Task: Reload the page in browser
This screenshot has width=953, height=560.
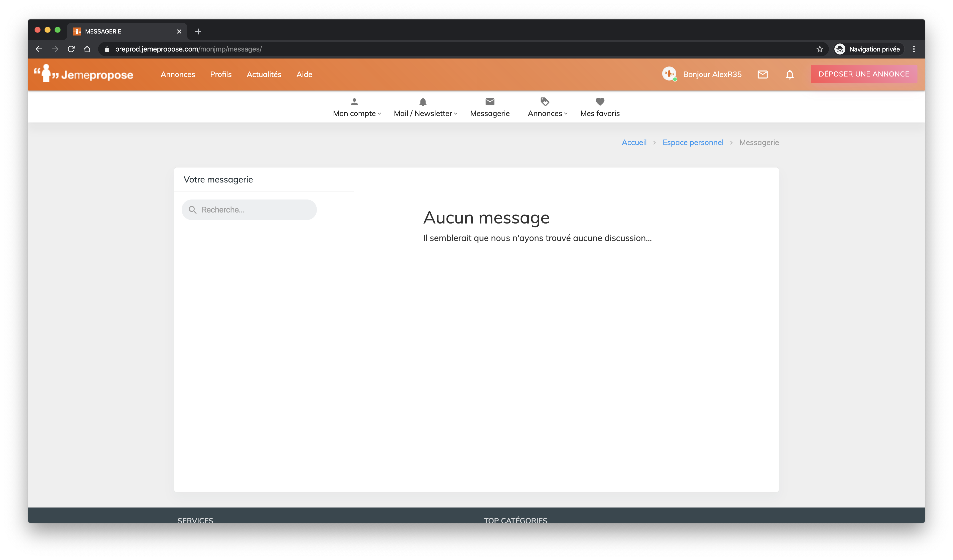Action: tap(71, 49)
